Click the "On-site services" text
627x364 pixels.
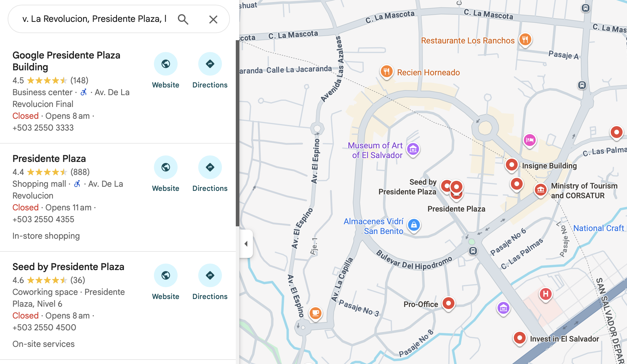(43, 344)
